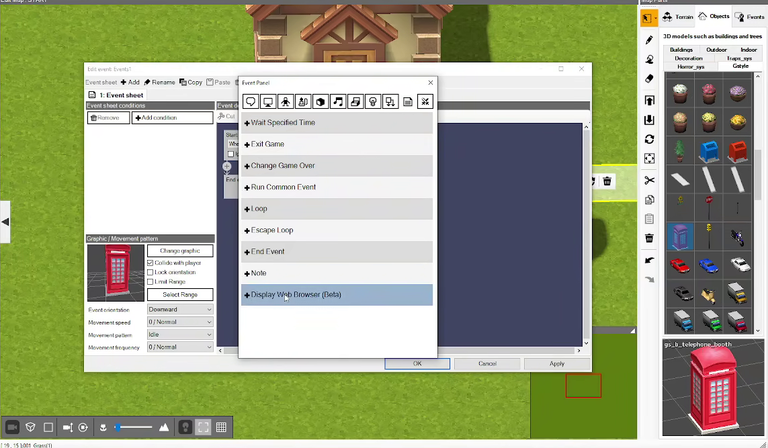Open the Outdoor objects category tab
This screenshot has height=448, width=768.
(716, 49)
